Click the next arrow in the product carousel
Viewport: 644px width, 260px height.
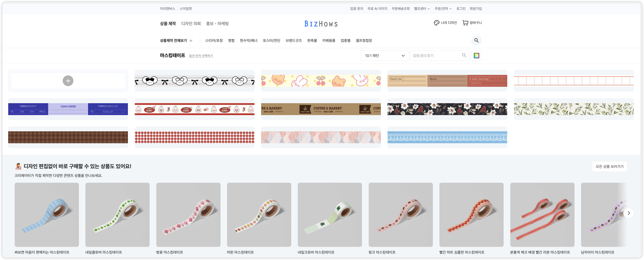(628, 213)
